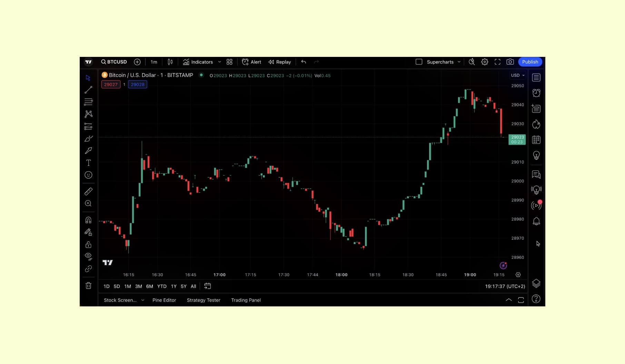The width and height of the screenshot is (625, 364).
Task: Open the text annotation tool
Action: (x=88, y=163)
